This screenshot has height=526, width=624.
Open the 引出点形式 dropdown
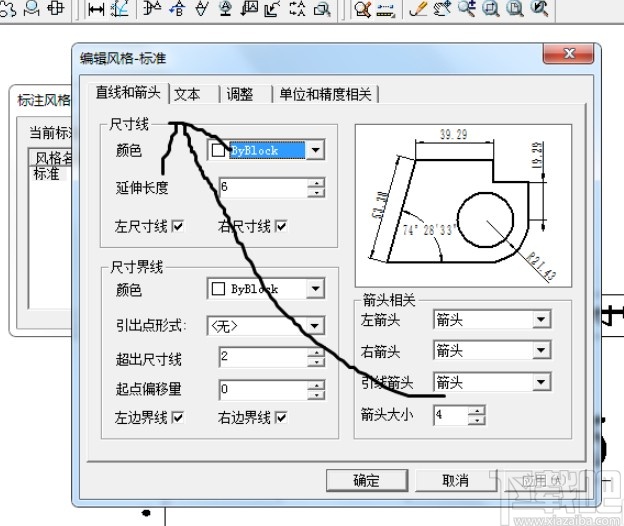(315, 326)
